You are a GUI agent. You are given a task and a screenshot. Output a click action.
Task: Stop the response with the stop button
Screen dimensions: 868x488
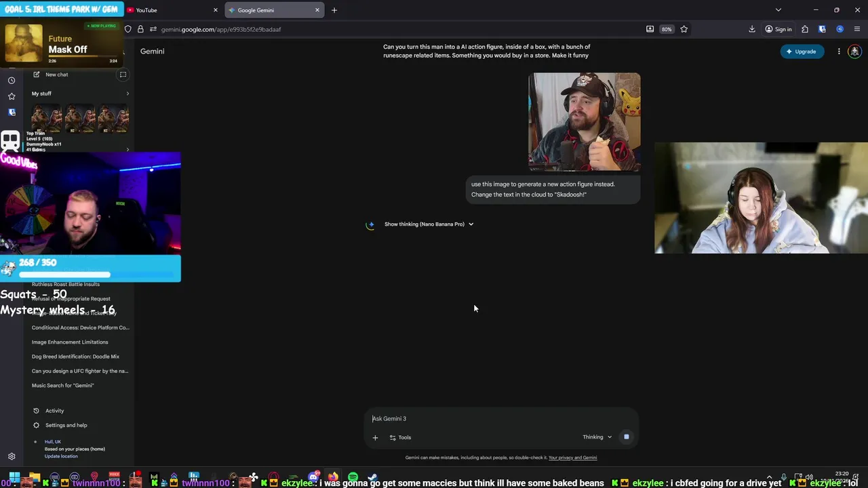point(626,437)
